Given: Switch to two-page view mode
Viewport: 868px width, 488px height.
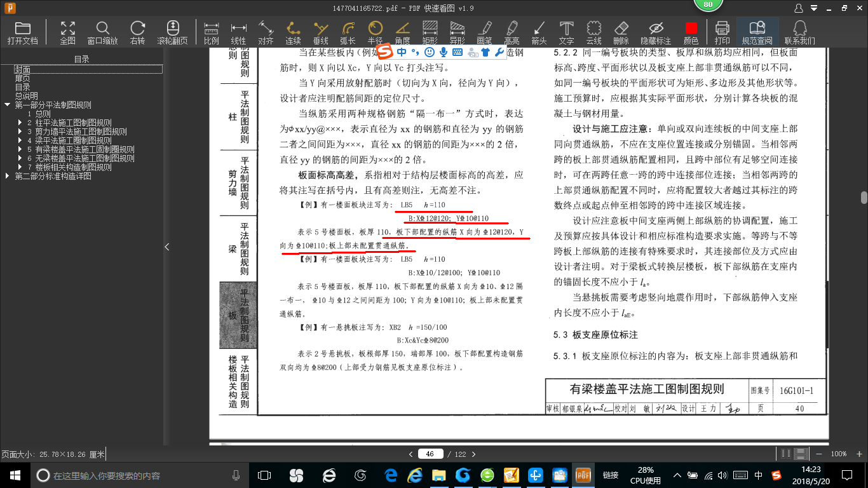Looking at the screenshot, I should tap(787, 454).
